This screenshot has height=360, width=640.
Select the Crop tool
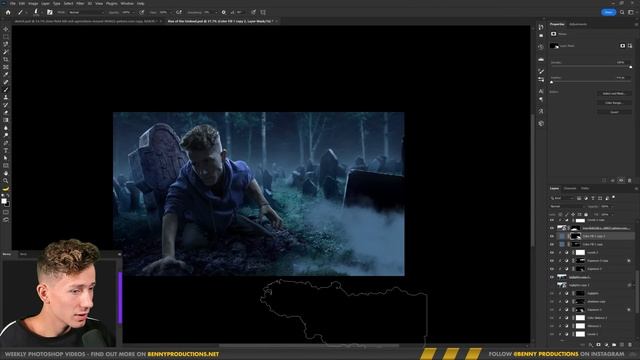pyautogui.click(x=6, y=60)
